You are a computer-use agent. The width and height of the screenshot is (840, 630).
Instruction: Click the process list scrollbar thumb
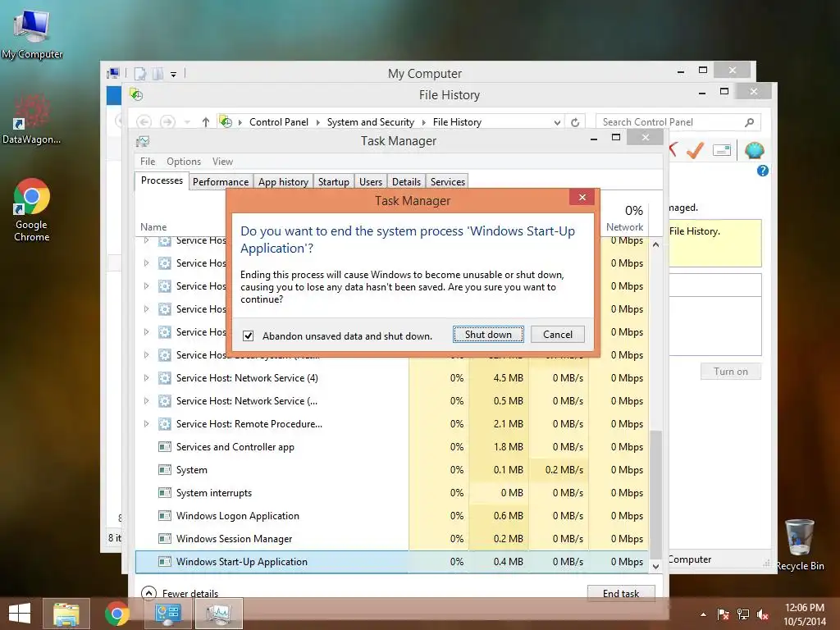655,493
